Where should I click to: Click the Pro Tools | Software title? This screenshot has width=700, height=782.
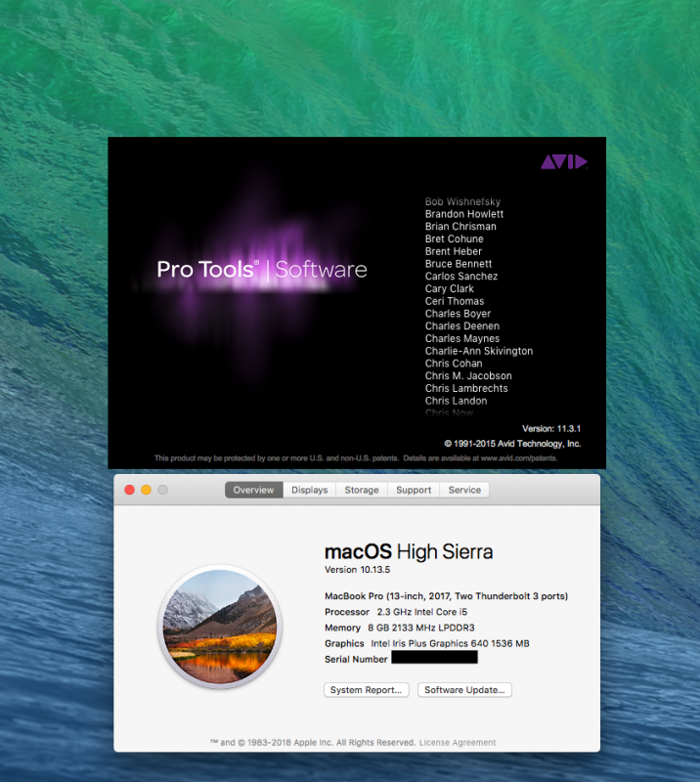(x=262, y=270)
